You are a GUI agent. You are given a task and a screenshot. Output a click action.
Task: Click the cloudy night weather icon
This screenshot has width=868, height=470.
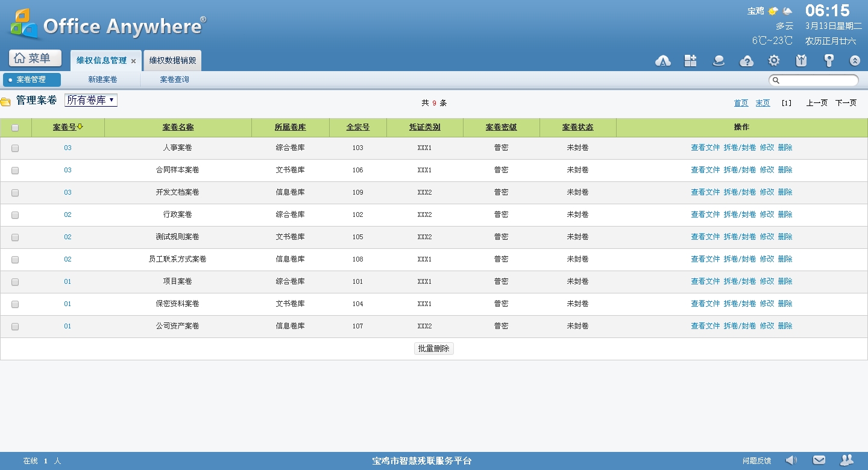click(x=787, y=11)
